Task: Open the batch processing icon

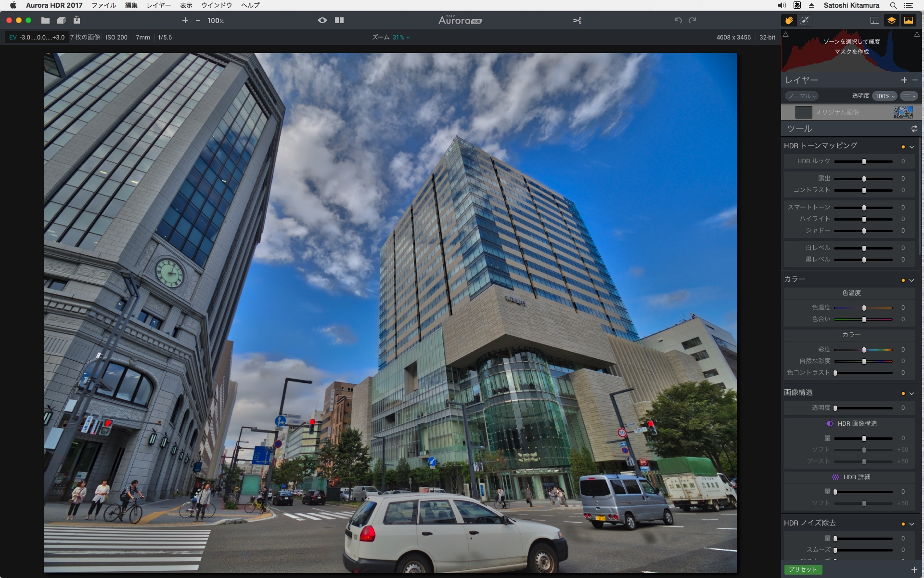Action: [61, 20]
